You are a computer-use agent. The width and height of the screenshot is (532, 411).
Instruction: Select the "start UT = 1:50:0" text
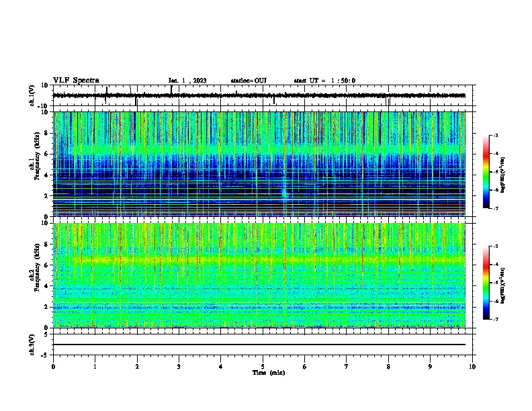pyautogui.click(x=324, y=81)
